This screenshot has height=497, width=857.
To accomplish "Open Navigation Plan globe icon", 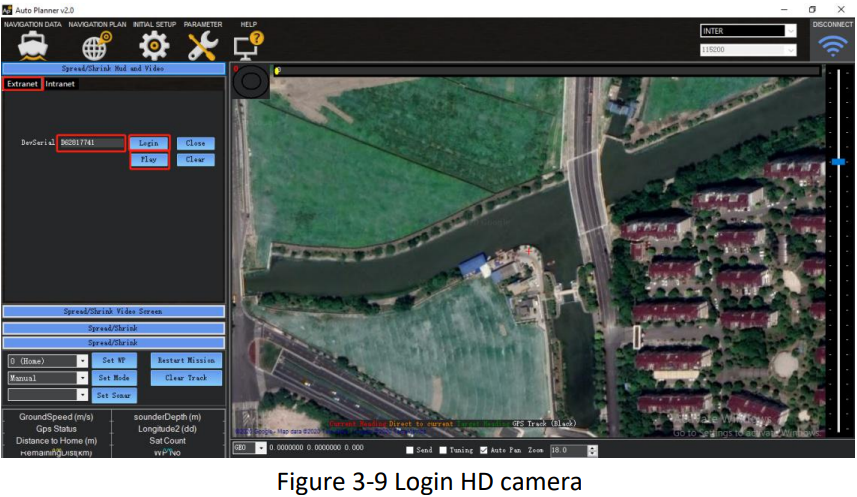I will (x=97, y=46).
